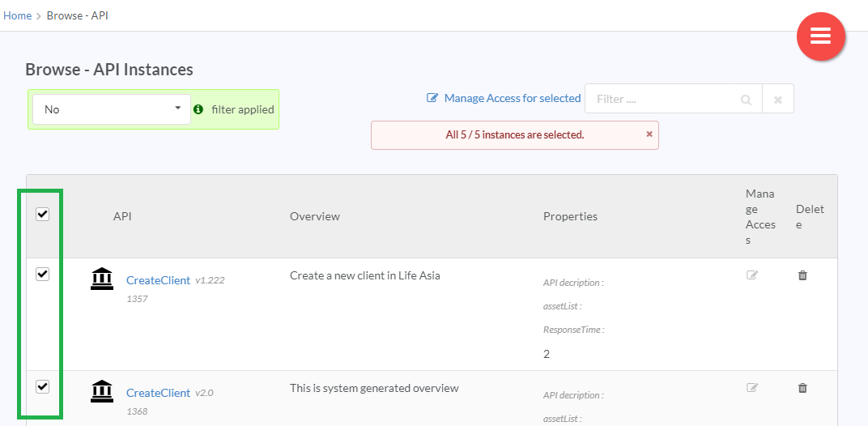Viewport: 868px width, 426px height.
Task: Uncheck the select-all checkbox in table header
Action: coord(43,215)
